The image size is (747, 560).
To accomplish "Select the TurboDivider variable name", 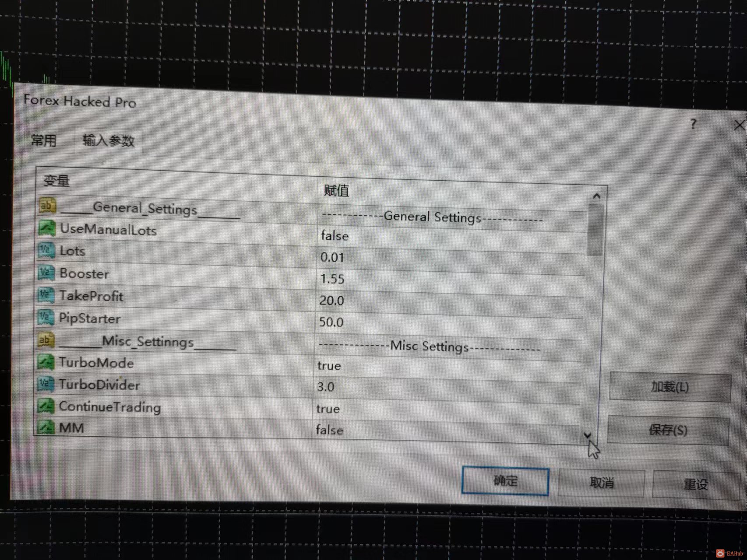I will [99, 385].
